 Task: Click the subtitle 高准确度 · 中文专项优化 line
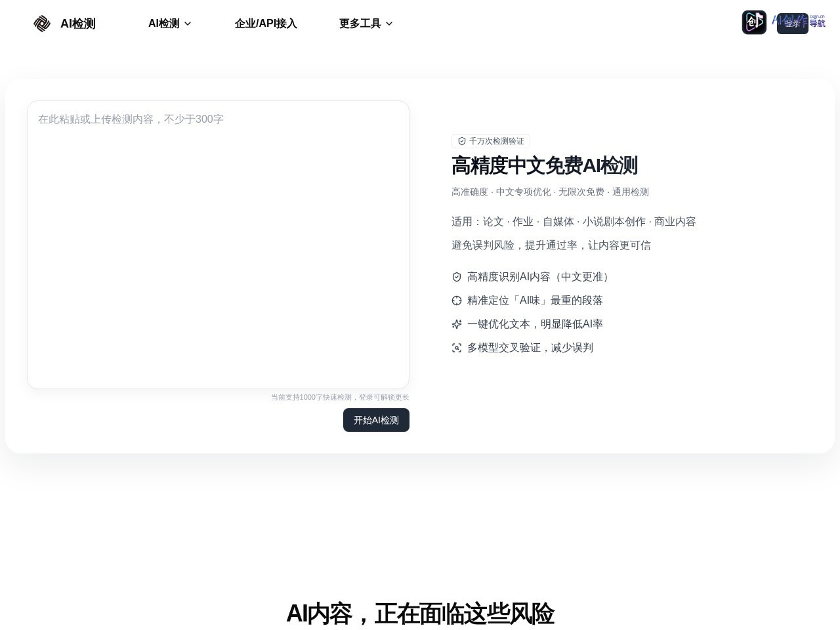click(550, 192)
